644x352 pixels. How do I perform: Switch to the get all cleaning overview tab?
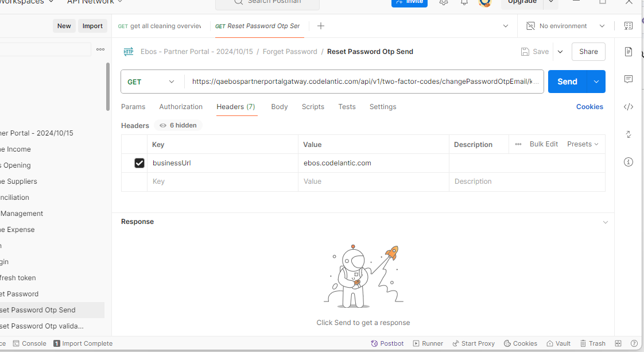coord(160,26)
